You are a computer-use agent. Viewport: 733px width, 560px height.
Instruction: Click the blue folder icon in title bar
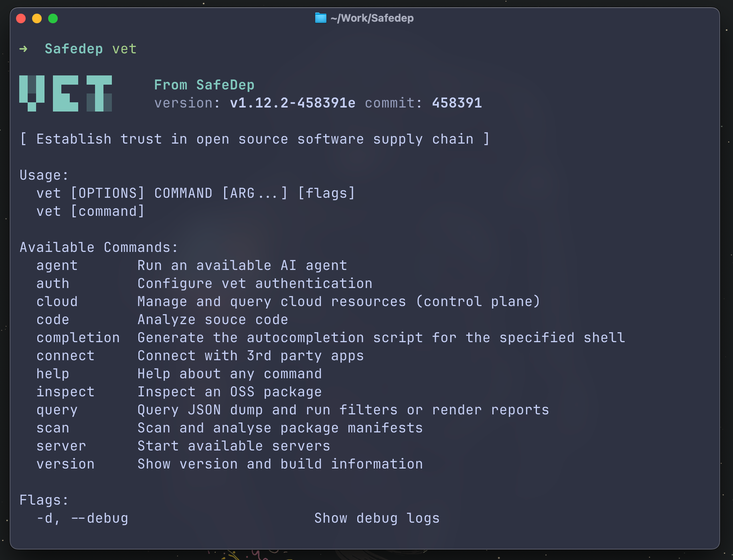tap(320, 18)
